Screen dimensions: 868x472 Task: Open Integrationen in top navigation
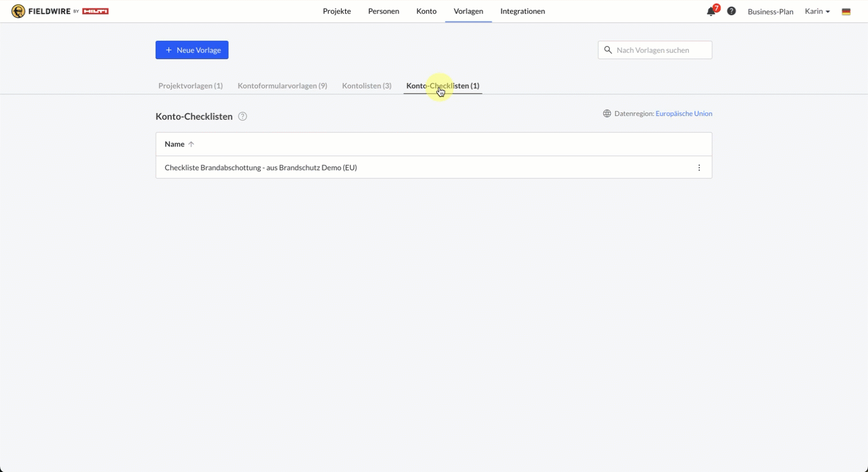[x=522, y=11]
